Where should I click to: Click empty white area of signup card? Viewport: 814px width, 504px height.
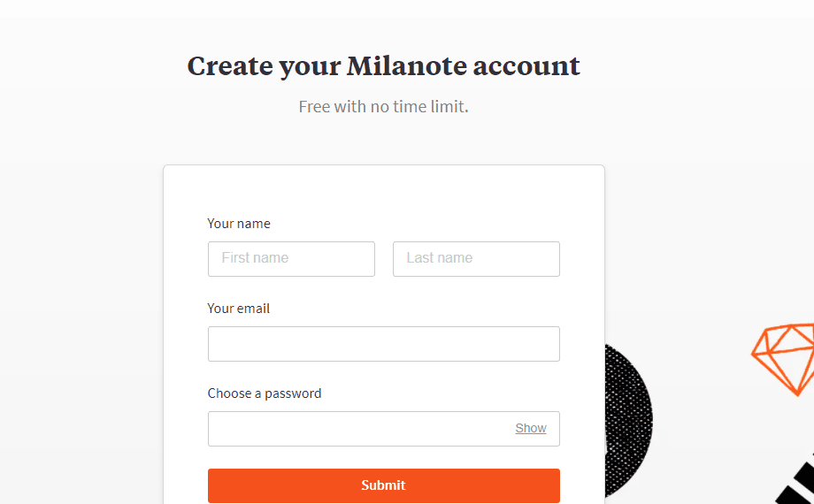384,192
